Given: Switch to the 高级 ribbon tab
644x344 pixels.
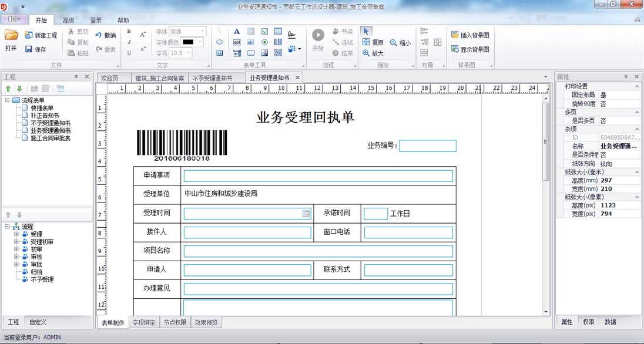Looking at the screenshot, I should [69, 20].
